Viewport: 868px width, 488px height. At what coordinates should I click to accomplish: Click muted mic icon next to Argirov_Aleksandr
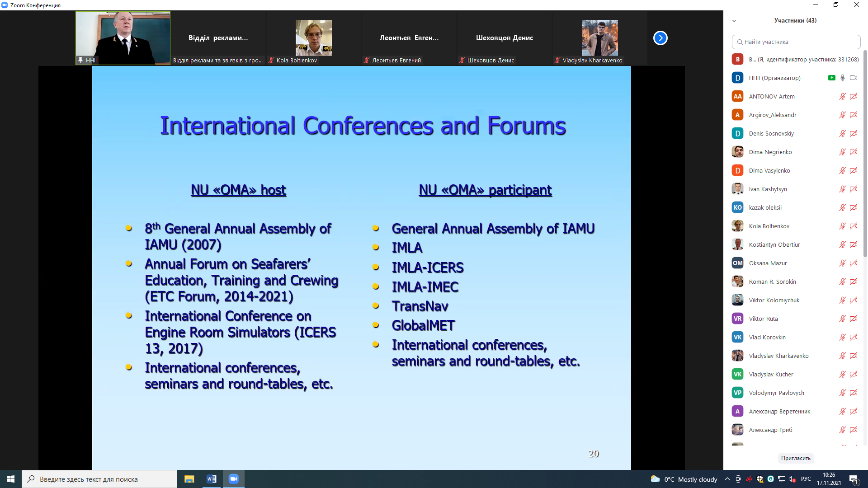[843, 115]
